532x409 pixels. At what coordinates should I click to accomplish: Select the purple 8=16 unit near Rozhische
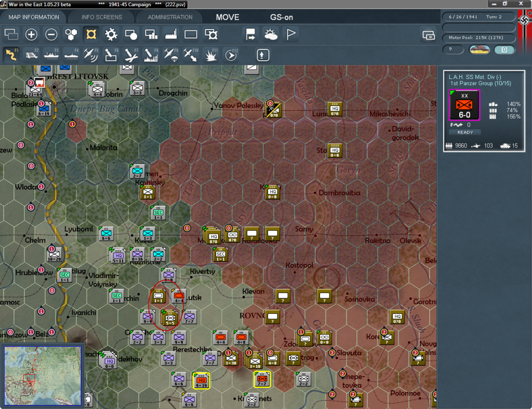pyautogui.click(x=137, y=254)
